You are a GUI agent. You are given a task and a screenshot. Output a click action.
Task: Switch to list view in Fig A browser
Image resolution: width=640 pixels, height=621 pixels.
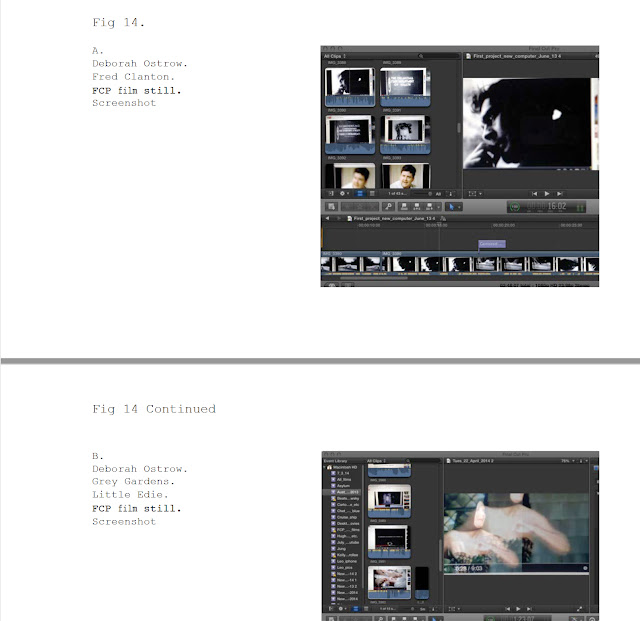coord(372,194)
